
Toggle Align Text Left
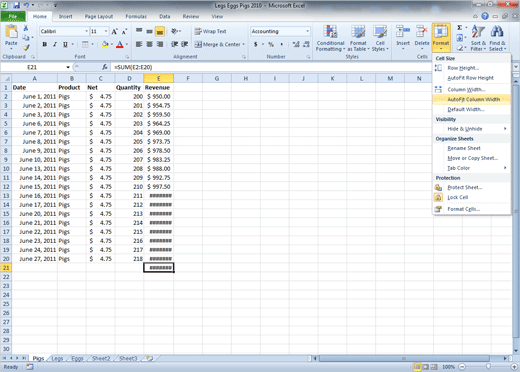click(x=139, y=44)
